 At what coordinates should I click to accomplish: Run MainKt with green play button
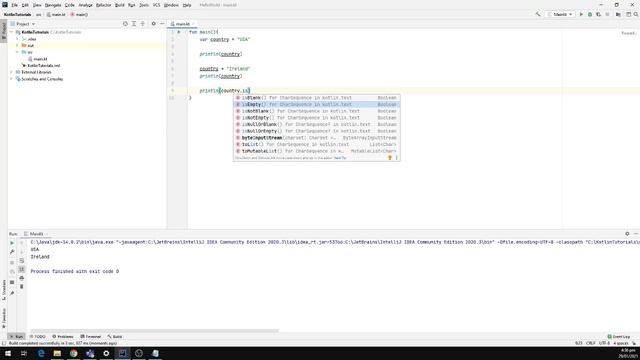point(581,14)
